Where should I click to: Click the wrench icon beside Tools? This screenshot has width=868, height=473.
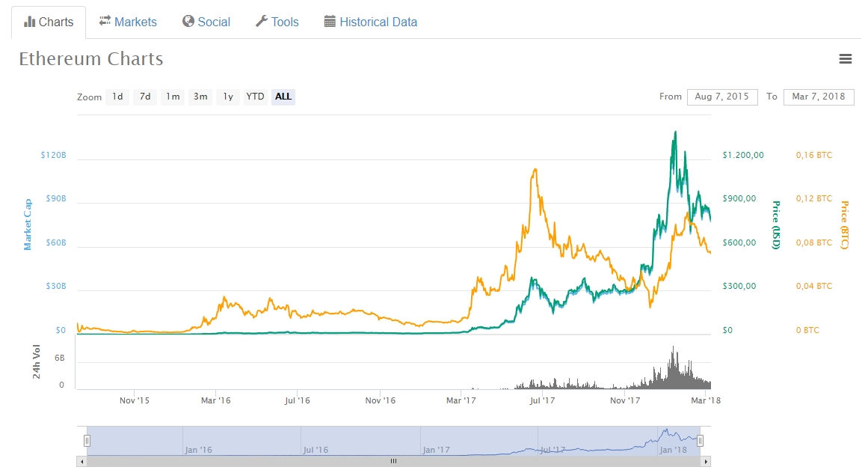(x=261, y=21)
